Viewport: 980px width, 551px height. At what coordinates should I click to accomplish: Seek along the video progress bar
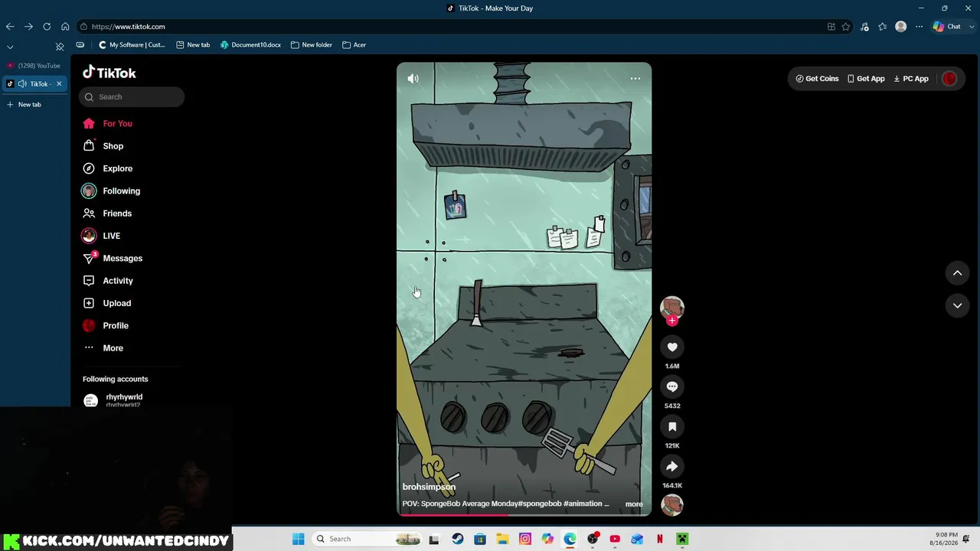(524, 514)
